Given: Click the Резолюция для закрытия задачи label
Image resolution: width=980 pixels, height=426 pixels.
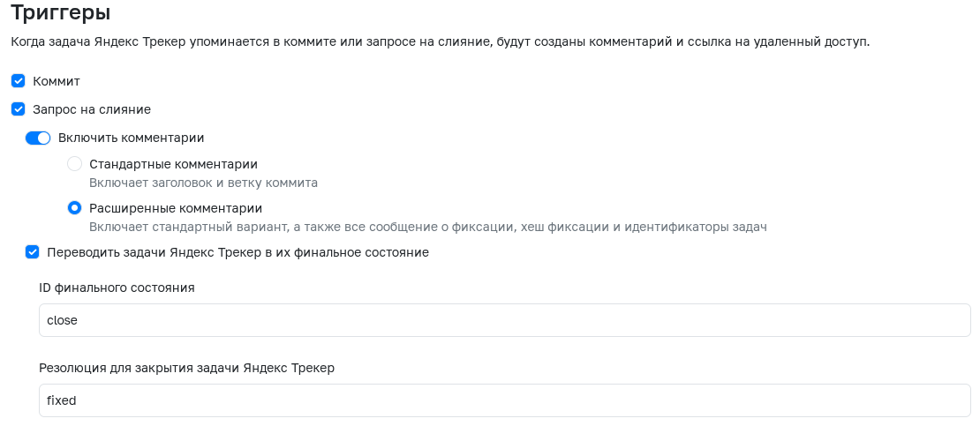Looking at the screenshot, I should point(187,368).
